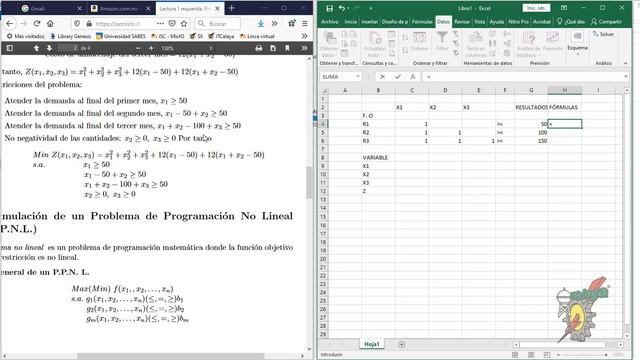Screen dimensions: 640x360
Task: Go back in Firefox
Action: (10, 24)
